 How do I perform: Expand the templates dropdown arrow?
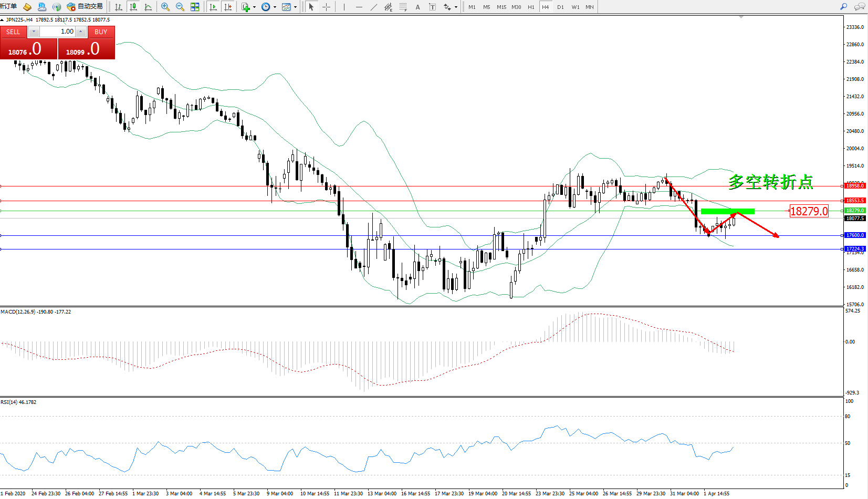(295, 7)
